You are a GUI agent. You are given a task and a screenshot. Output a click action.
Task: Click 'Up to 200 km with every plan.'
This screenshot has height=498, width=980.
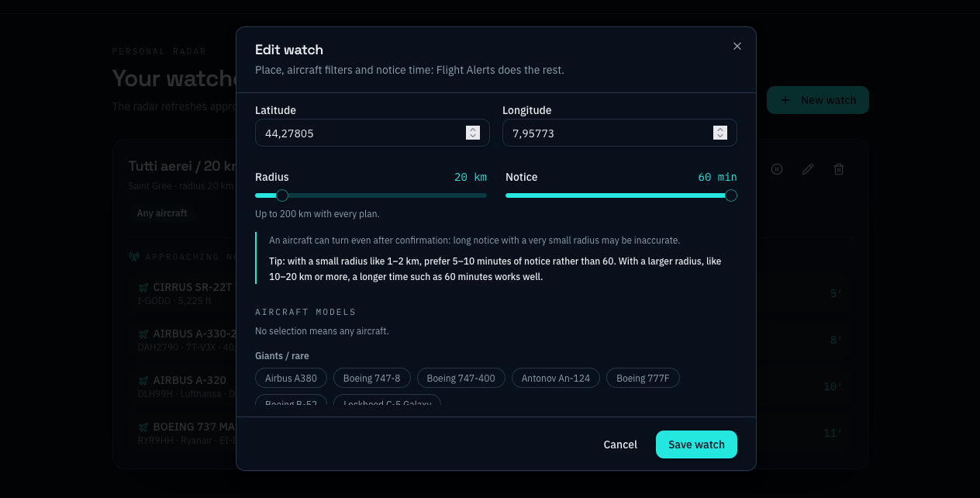tap(317, 213)
